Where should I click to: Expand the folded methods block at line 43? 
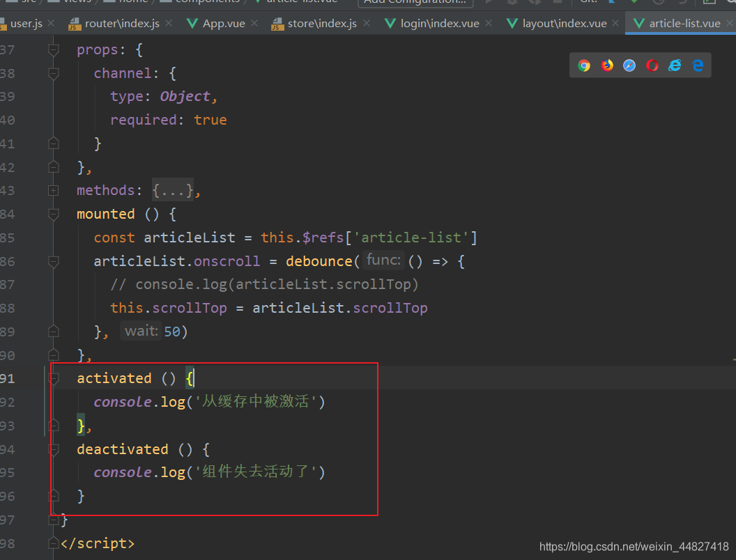click(54, 190)
